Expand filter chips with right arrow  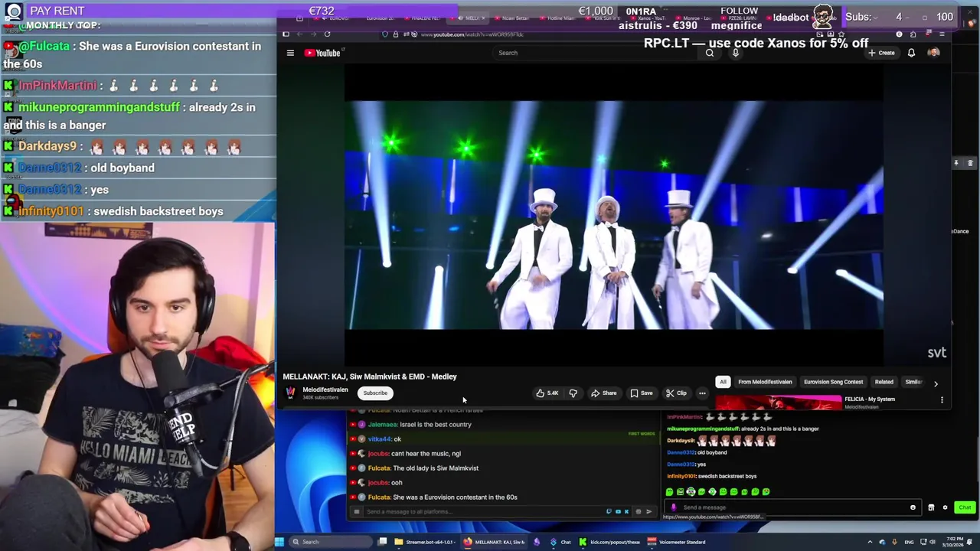tap(936, 383)
